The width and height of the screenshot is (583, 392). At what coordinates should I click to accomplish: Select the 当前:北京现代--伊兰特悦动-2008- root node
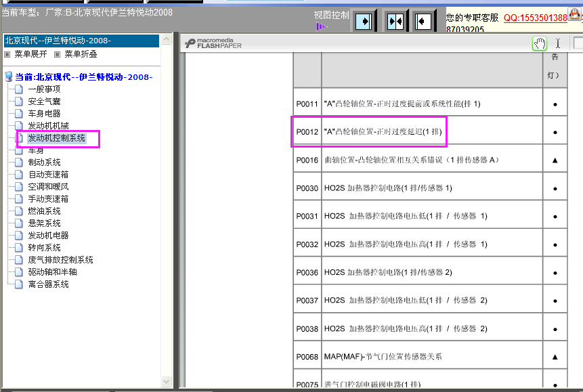pos(84,77)
